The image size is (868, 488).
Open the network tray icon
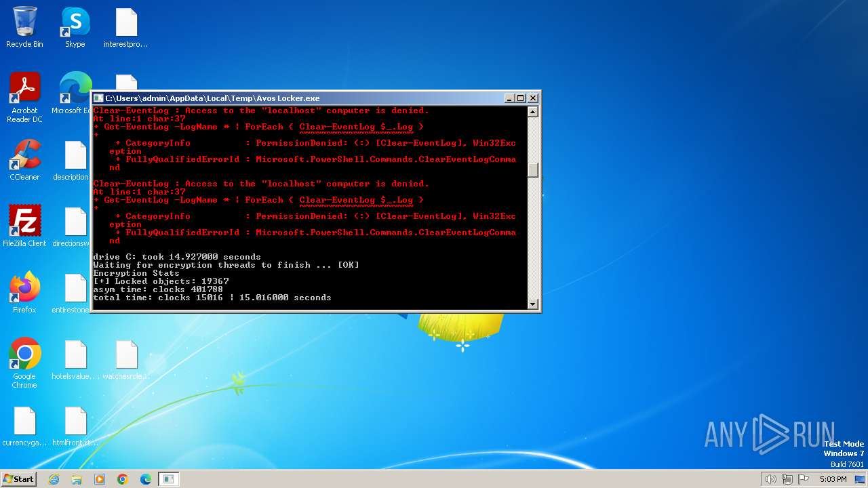coord(787,479)
